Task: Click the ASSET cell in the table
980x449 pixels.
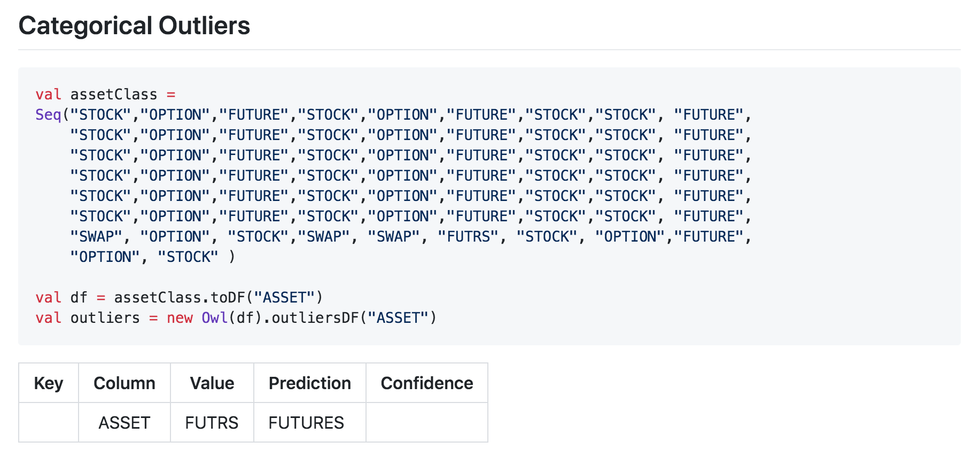Action: (x=125, y=423)
